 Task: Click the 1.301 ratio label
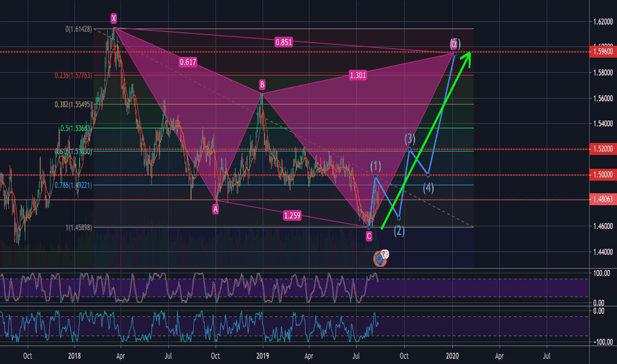357,75
